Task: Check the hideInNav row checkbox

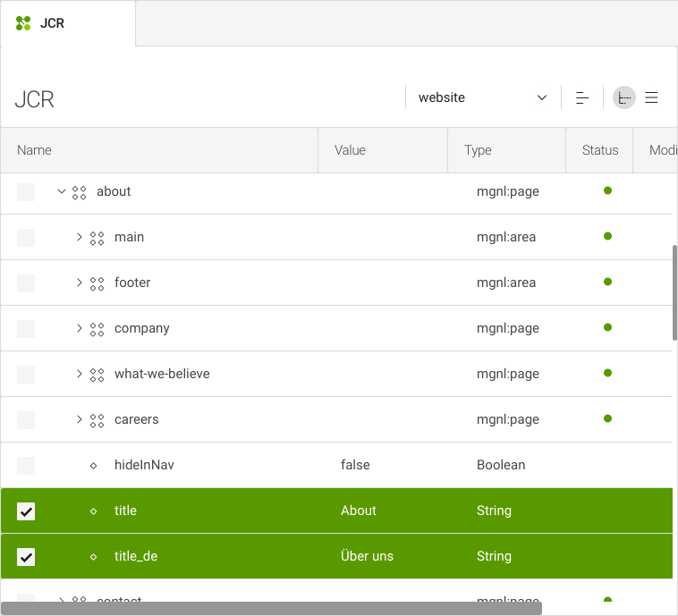Action: point(26,466)
